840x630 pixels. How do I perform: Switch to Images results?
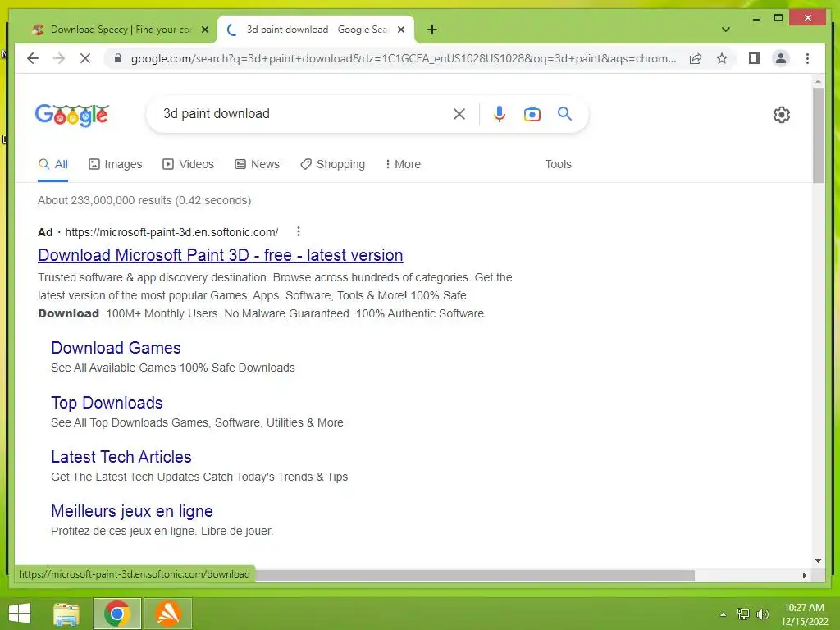[115, 164]
